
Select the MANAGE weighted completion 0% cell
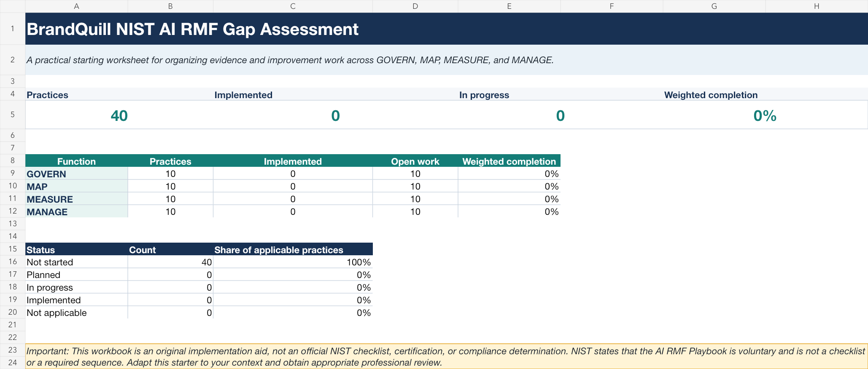coord(509,211)
